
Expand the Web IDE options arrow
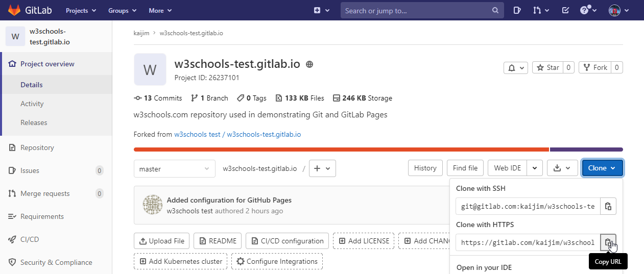[x=535, y=168]
